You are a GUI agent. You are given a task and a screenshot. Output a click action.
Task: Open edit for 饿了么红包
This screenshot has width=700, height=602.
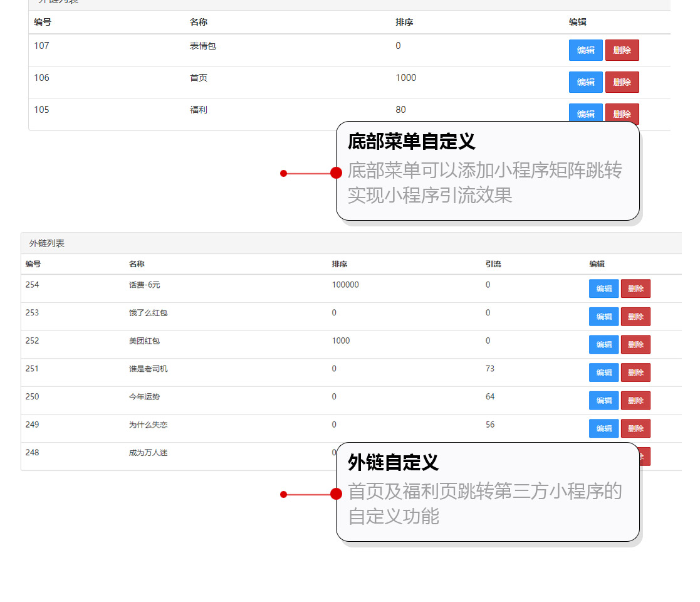pos(603,317)
